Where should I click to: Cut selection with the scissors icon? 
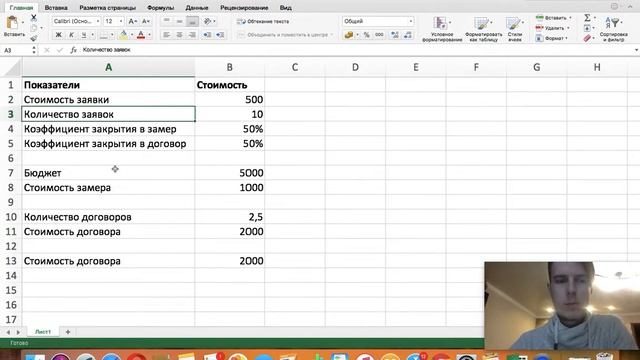point(33,18)
